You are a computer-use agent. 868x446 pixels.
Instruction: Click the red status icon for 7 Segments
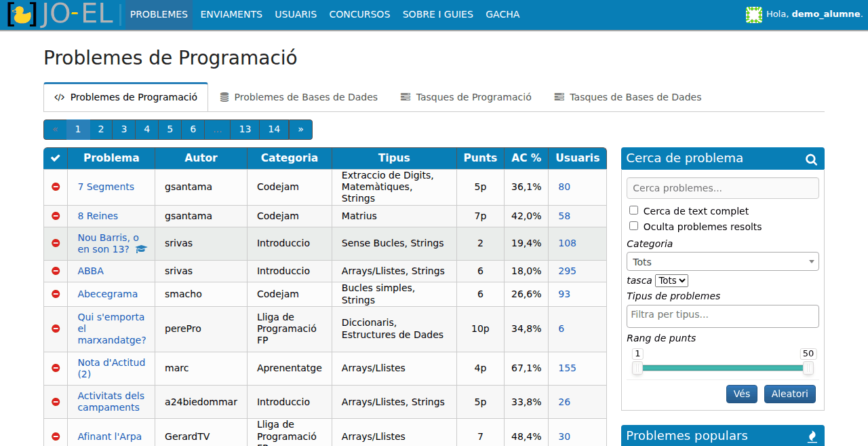click(x=56, y=187)
